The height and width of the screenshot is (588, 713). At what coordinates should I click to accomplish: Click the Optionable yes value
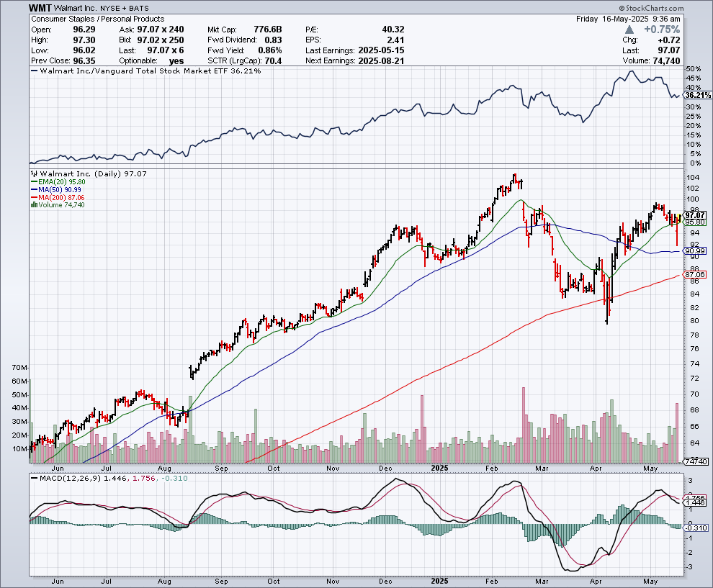tap(176, 61)
